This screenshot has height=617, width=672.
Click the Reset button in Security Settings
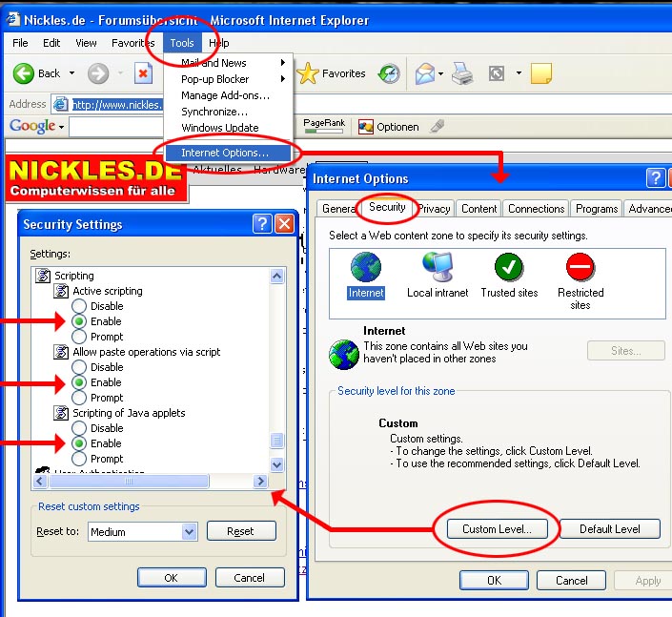pyautogui.click(x=241, y=531)
